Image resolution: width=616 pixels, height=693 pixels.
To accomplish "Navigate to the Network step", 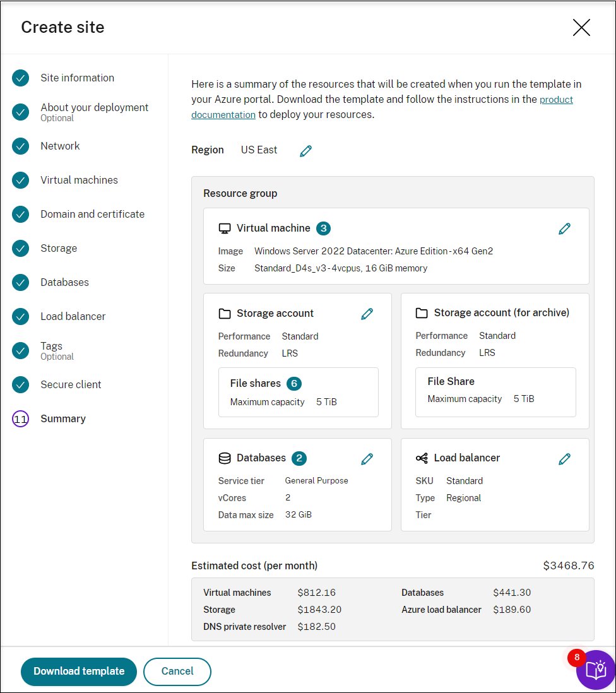I will [x=60, y=146].
